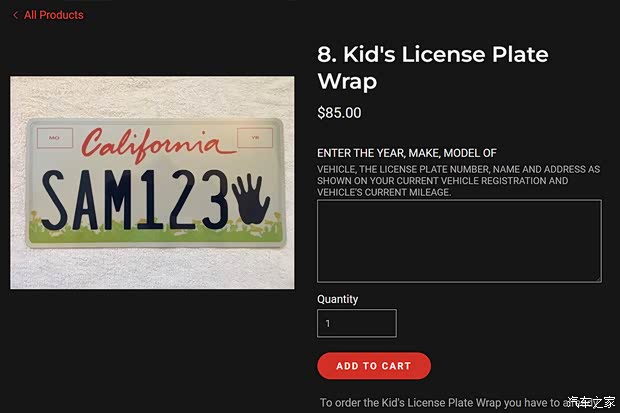Viewport: 620px width, 413px height.
Task: Click the back chevron beside All Products
Action: [x=15, y=15]
